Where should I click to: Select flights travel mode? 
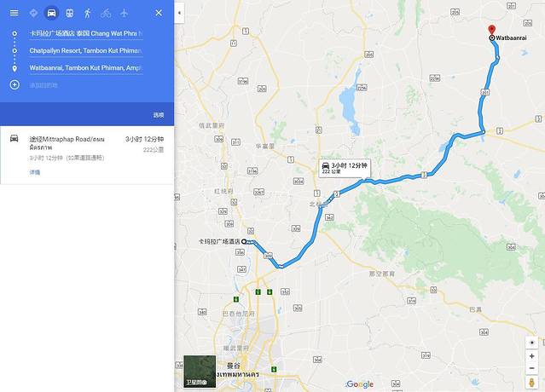point(124,13)
